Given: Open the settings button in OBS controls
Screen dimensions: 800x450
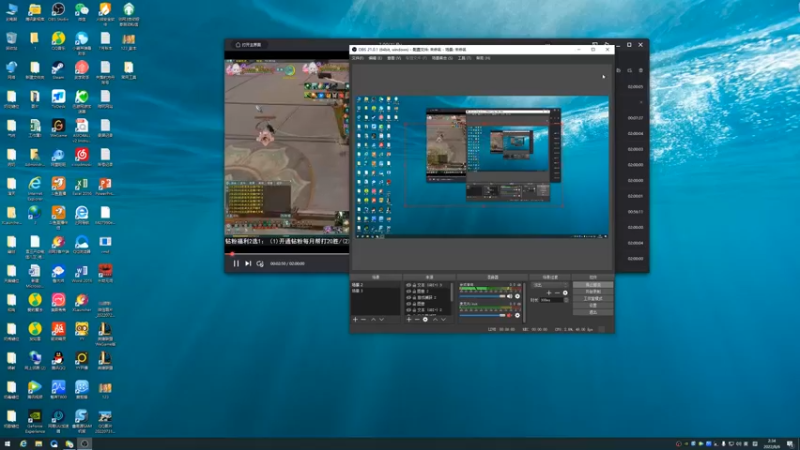Looking at the screenshot, I should tap(593, 305).
